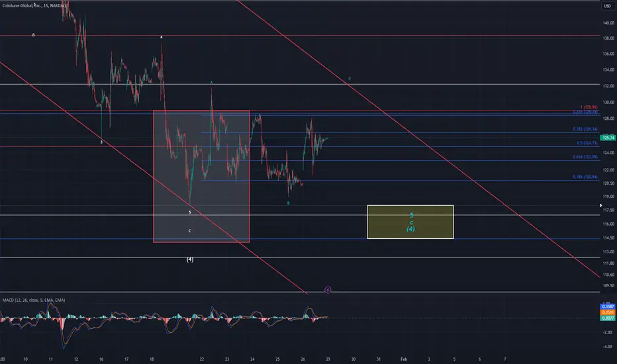Click the 140.00 price axis label
Viewport: 617px width, 364px height.
(x=608, y=23)
